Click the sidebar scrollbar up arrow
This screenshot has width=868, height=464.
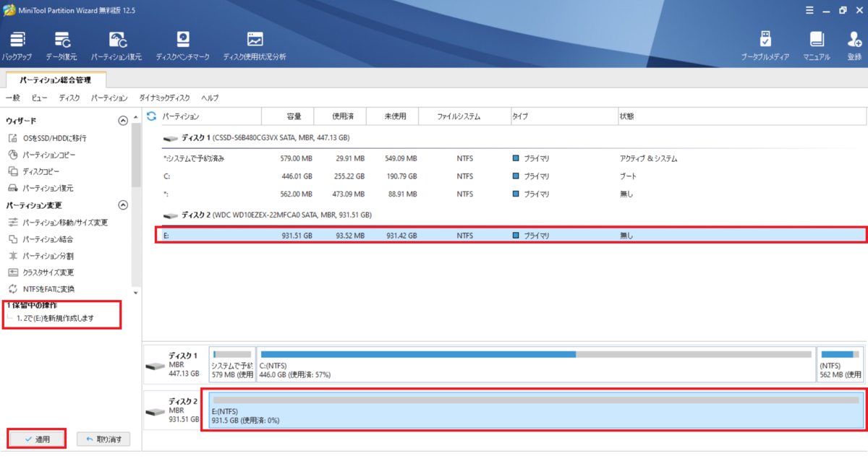(x=136, y=117)
